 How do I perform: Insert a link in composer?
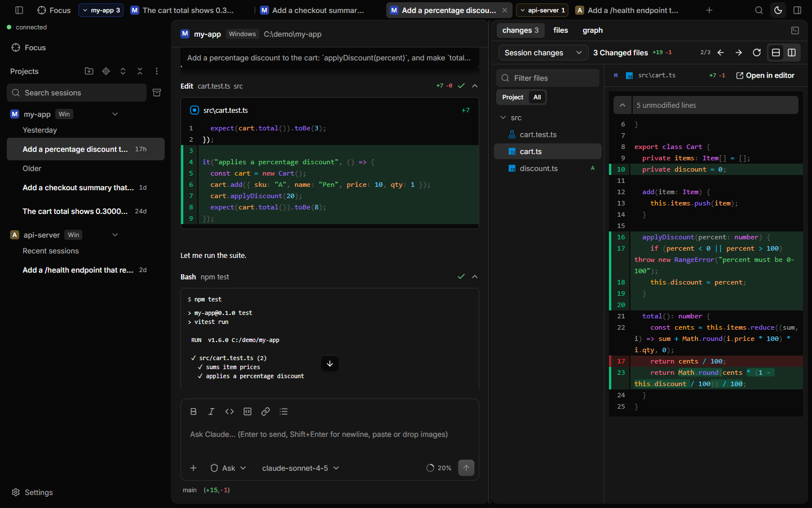(x=266, y=411)
